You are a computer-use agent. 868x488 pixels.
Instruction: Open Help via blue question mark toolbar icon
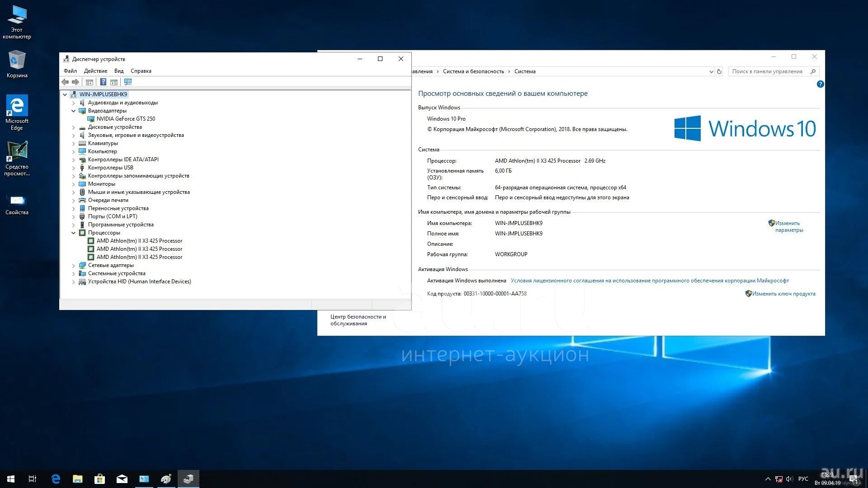[x=103, y=82]
